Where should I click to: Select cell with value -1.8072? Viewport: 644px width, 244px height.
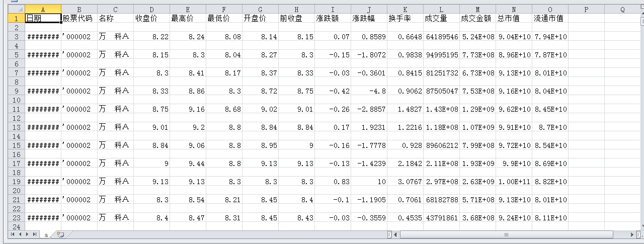(x=369, y=55)
